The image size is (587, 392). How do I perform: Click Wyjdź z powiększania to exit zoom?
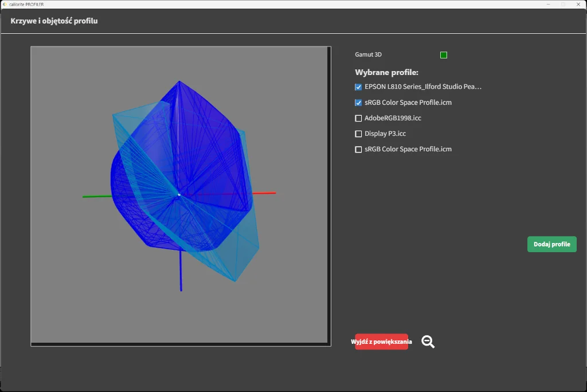pos(381,342)
